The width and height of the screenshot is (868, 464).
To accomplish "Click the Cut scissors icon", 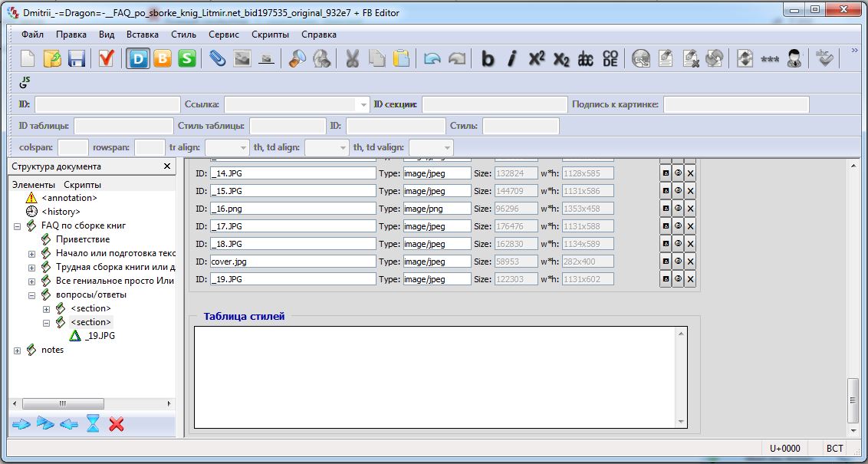I will click(352, 58).
